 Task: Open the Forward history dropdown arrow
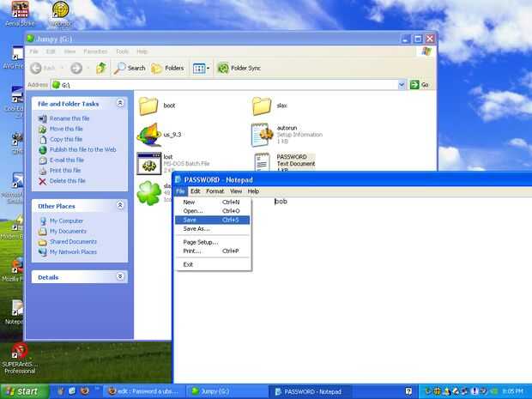pyautogui.click(x=88, y=68)
